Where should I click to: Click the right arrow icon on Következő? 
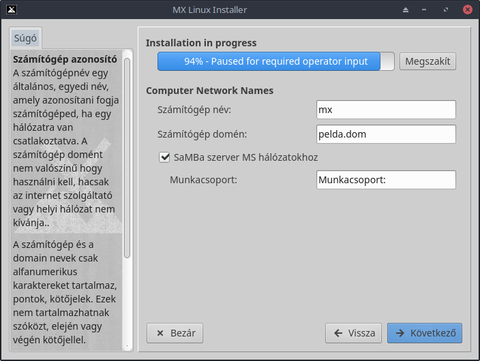pos(400,333)
